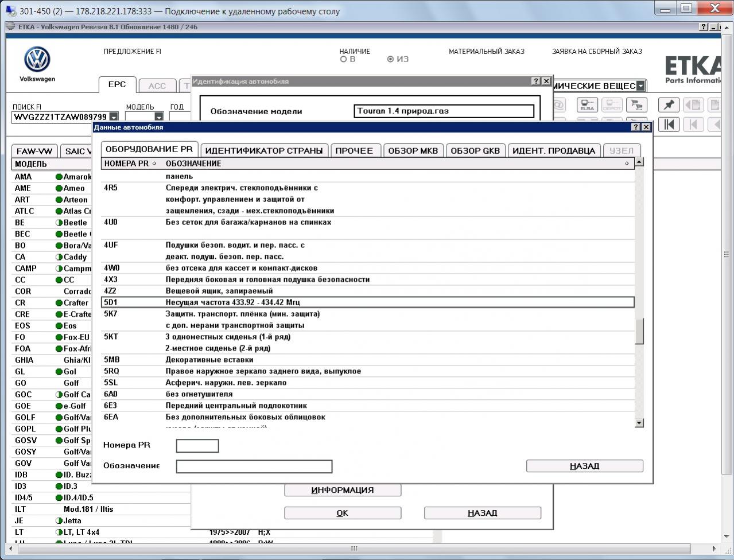Screen dimensions: 734x560
Task: Open the ИДЕНТИФИКАТОР СТРАНЫ tab
Action: click(264, 151)
